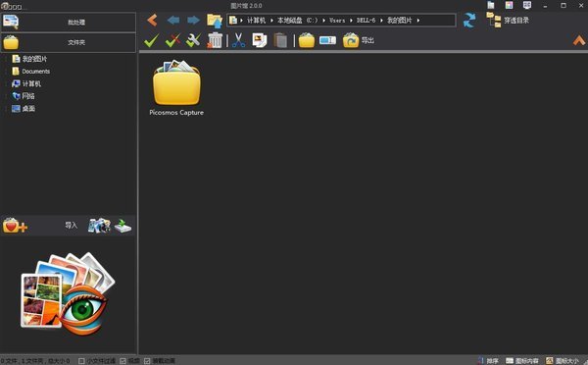Create new folder with yellow folder icon
Image resolution: width=588 pixels, height=365 pixels.
coord(307,40)
